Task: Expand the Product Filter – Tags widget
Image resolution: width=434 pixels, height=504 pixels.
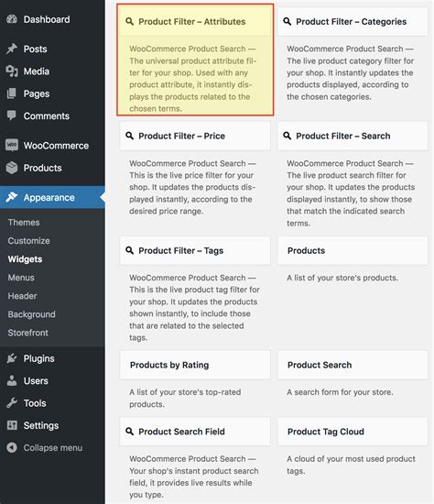Action: coord(195,250)
